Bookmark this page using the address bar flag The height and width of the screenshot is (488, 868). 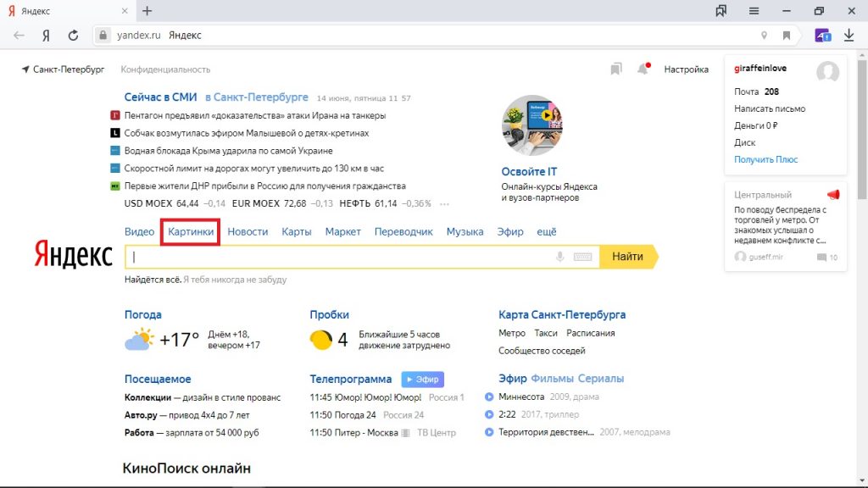tap(786, 36)
